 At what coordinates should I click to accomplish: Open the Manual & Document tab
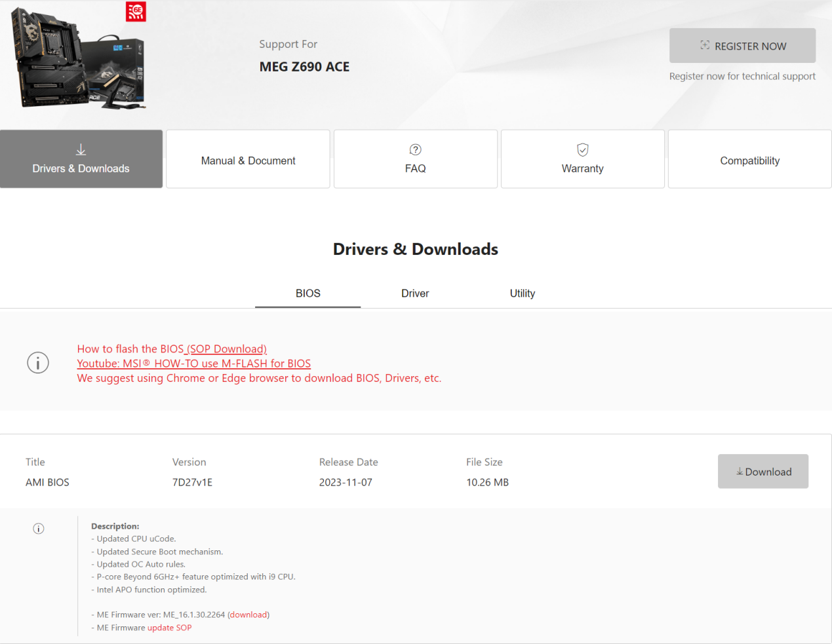coord(248,161)
